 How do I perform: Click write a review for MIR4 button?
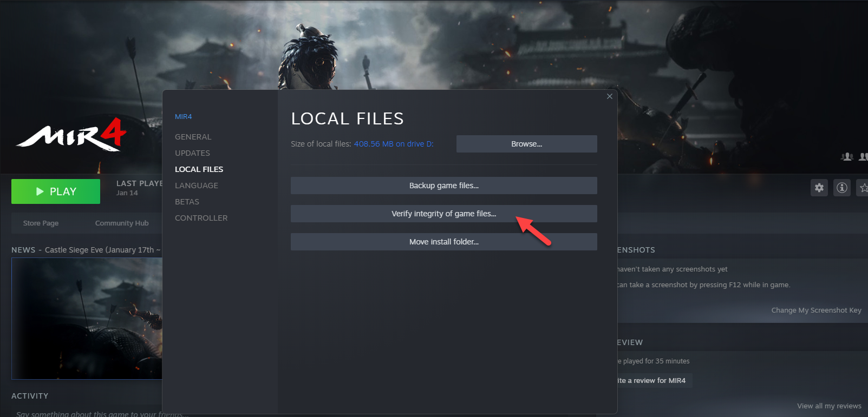[654, 381]
